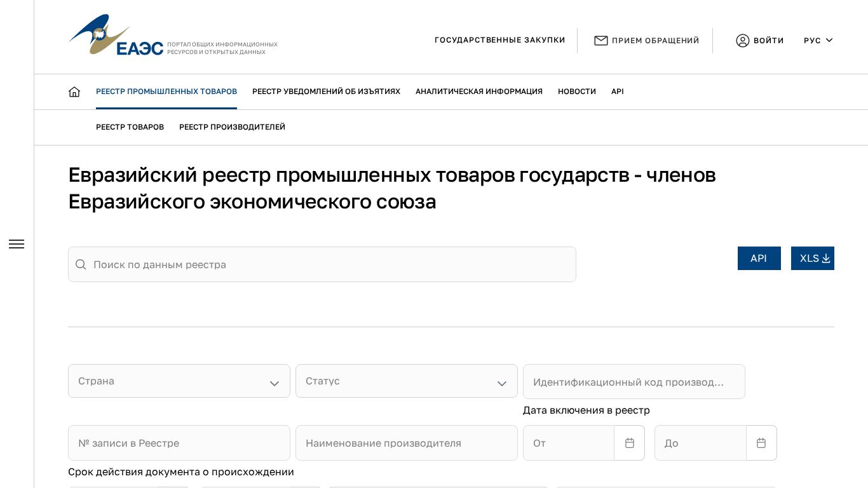Open the hamburger sidebar menu
Image resolution: width=868 pixels, height=488 pixels.
click(x=17, y=244)
